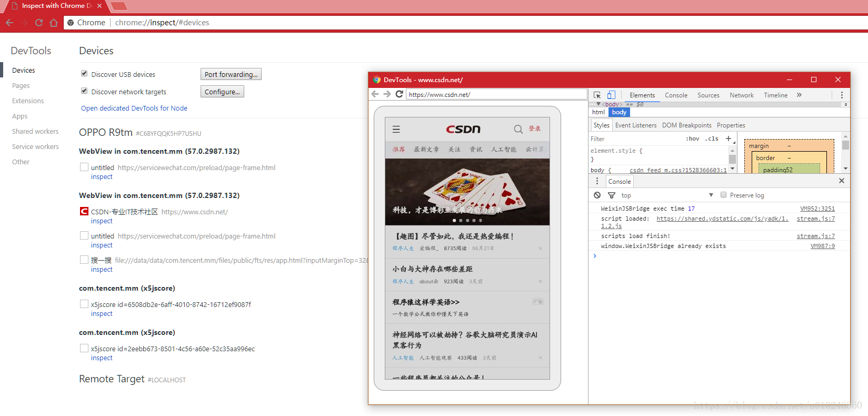Open dedicated DevTools for Node link
The height and width of the screenshot is (416, 868).
134,108
